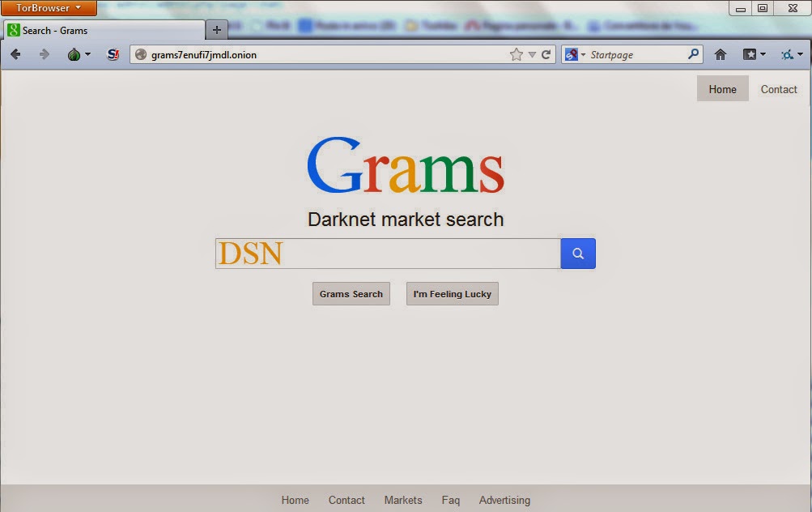Maximize the browser window
Image resolution: width=812 pixels, height=512 pixels.
763,8
